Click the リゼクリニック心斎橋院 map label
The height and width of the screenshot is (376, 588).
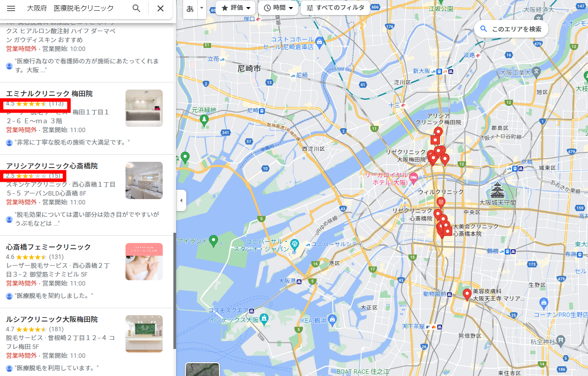[x=412, y=214]
